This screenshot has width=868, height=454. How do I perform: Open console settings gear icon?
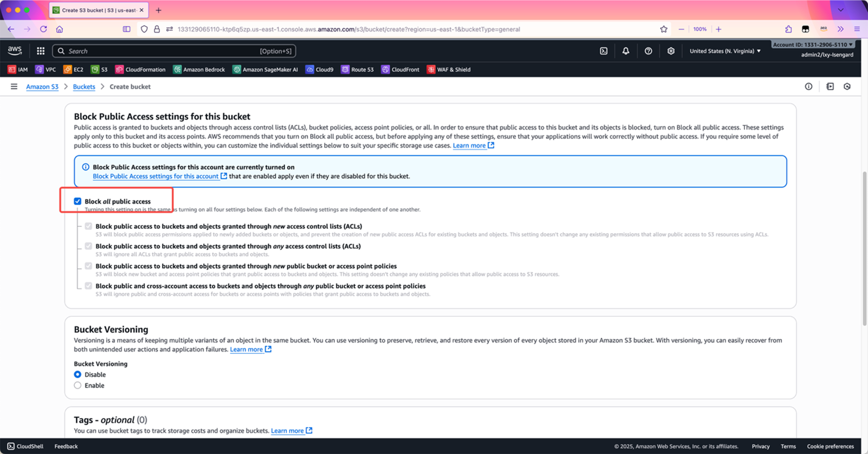(671, 51)
